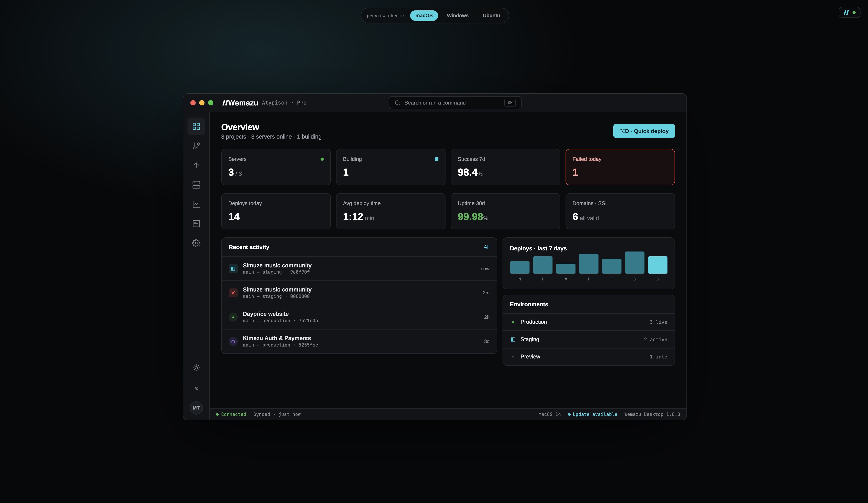Switch preview chrome to Windows
The height and width of the screenshot is (503, 868).
tap(457, 15)
